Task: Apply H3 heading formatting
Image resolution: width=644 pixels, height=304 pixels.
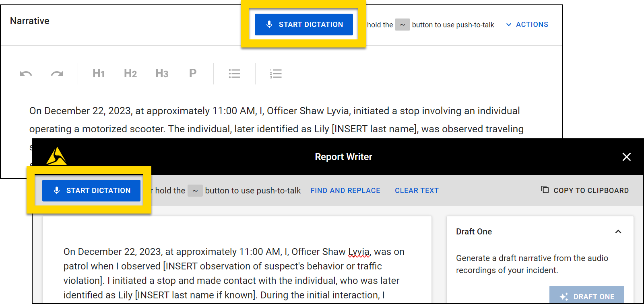Action: [x=162, y=74]
